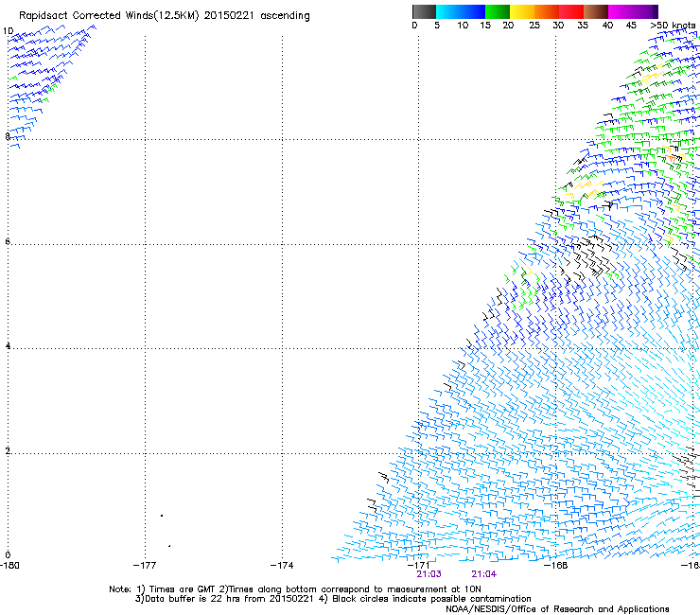The height and width of the screenshot is (615, 700).
Task: Click the upper black dot near -177 longitude
Action: [162, 516]
